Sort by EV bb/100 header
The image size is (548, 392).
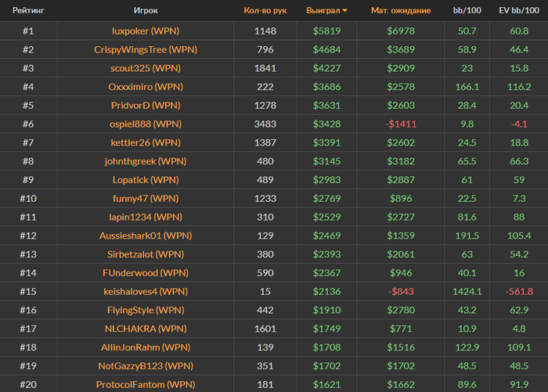pyautogui.click(x=517, y=11)
